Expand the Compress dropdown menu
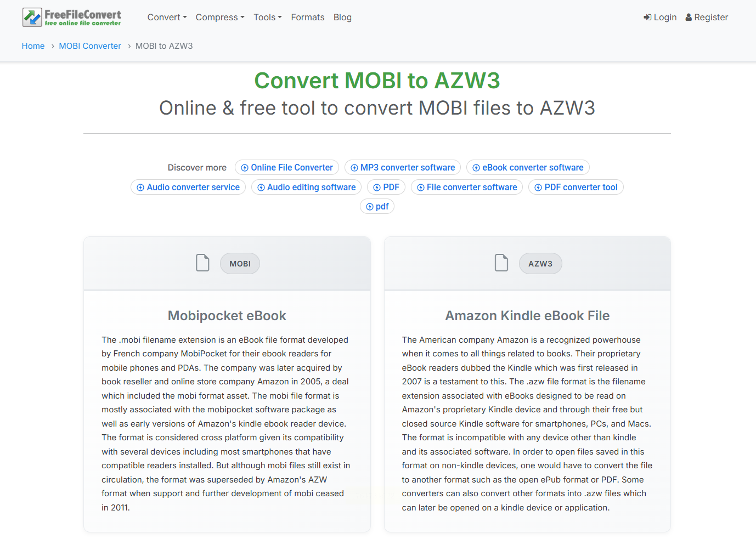Screen dimensions: 756x539 click(x=220, y=18)
